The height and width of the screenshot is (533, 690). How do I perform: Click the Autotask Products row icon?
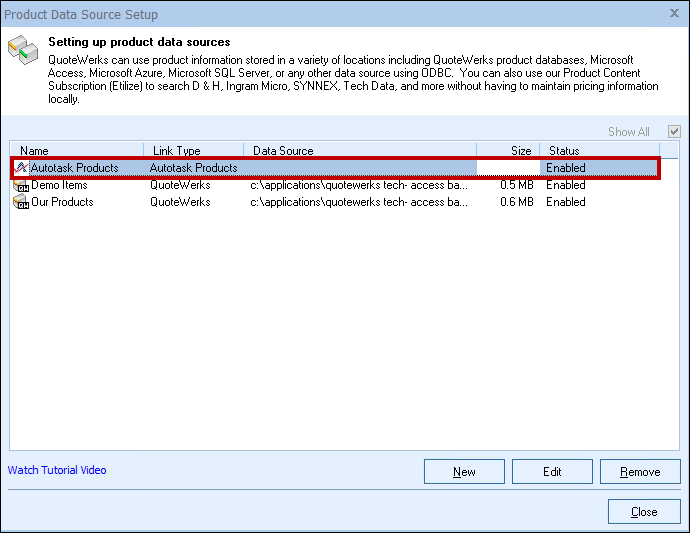pos(21,168)
